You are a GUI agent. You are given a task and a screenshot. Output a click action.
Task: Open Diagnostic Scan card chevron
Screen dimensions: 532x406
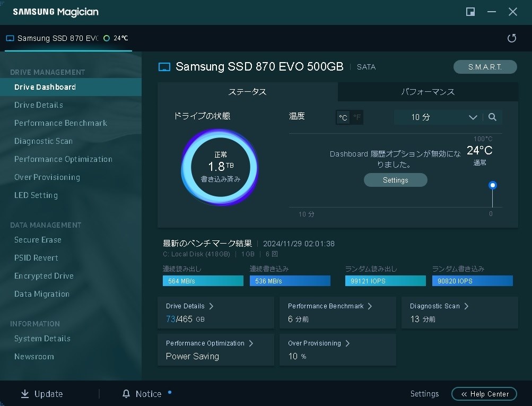coord(466,306)
